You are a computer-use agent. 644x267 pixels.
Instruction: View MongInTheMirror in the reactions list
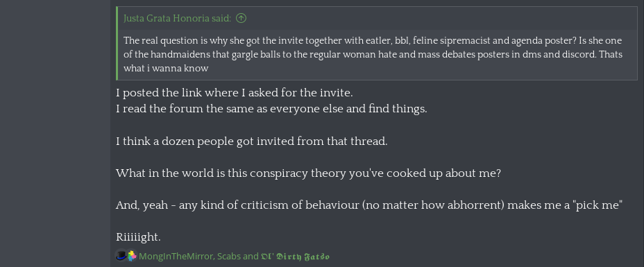point(176,257)
